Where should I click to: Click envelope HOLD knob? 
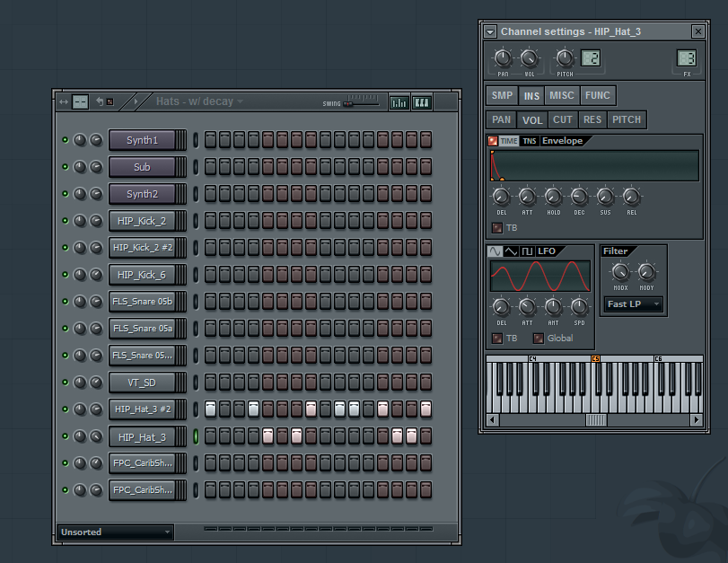(553, 197)
